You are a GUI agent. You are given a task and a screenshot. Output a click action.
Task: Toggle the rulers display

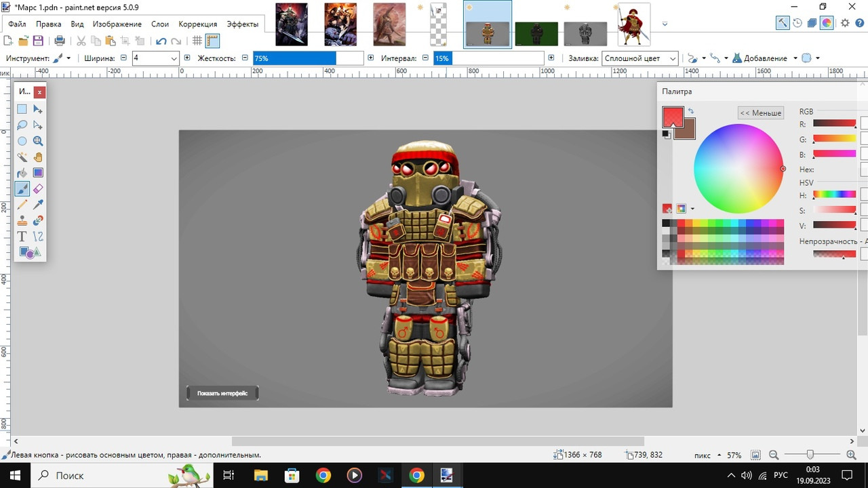pos(213,41)
